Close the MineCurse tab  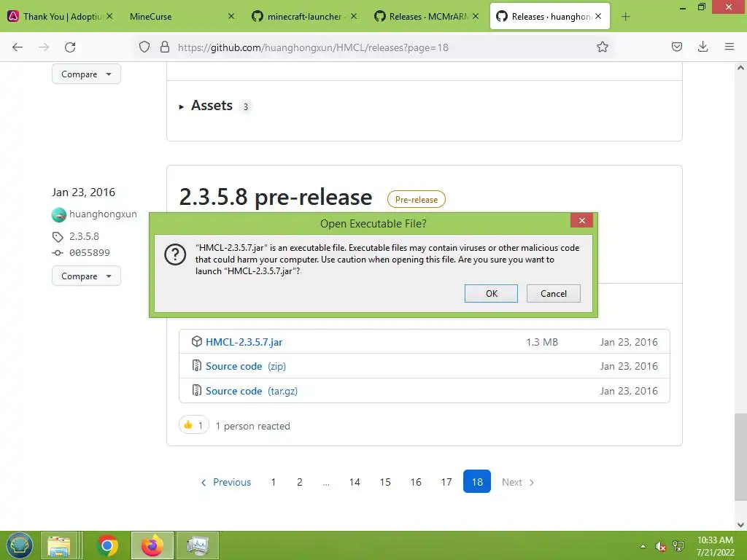(x=231, y=16)
